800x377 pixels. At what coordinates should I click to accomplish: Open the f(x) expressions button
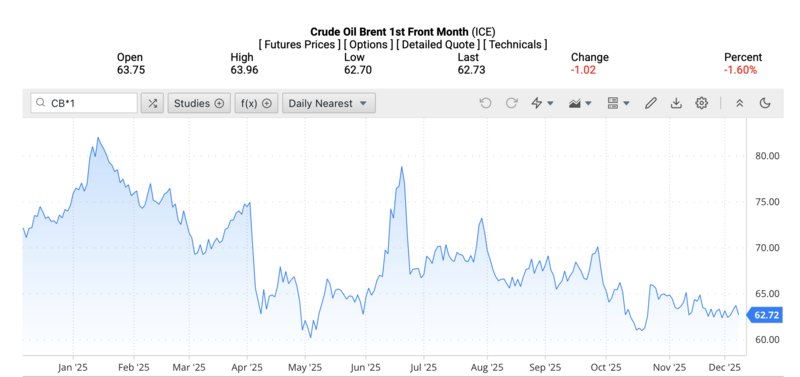[256, 103]
